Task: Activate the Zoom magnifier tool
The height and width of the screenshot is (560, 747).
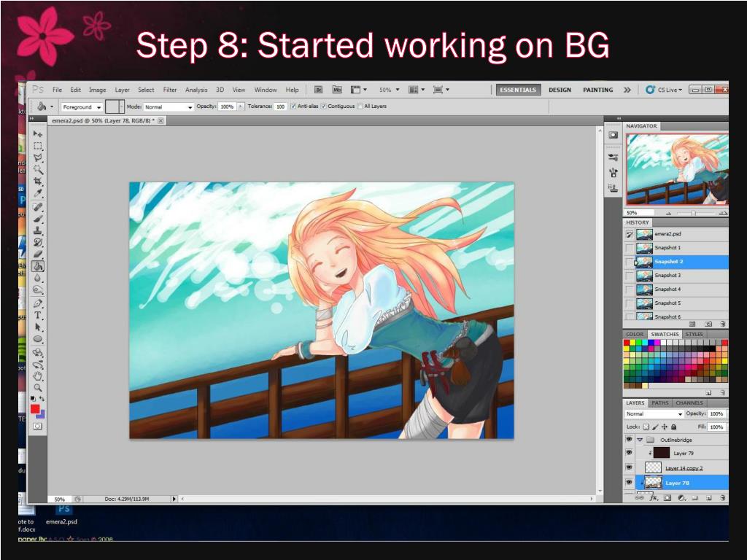Action: coord(38,387)
